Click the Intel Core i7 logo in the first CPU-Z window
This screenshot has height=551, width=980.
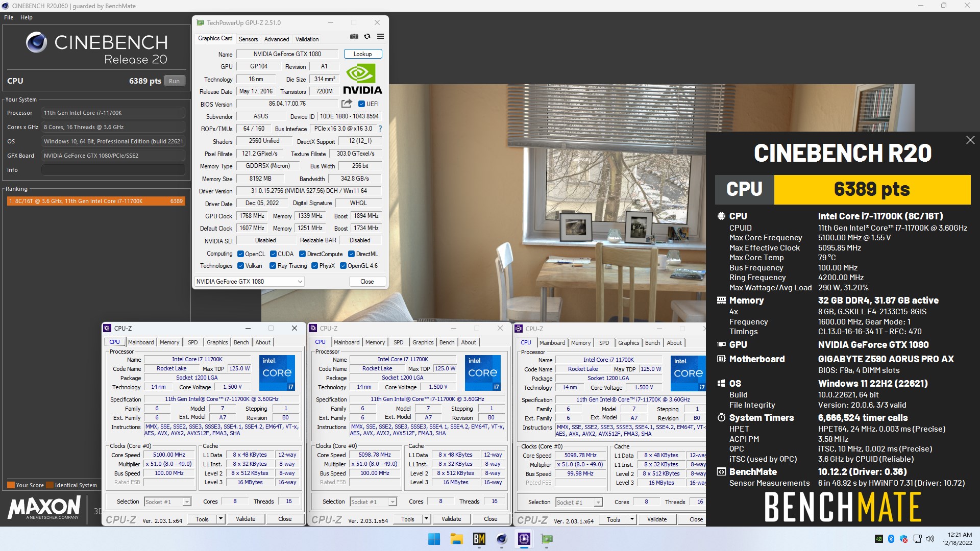[277, 373]
